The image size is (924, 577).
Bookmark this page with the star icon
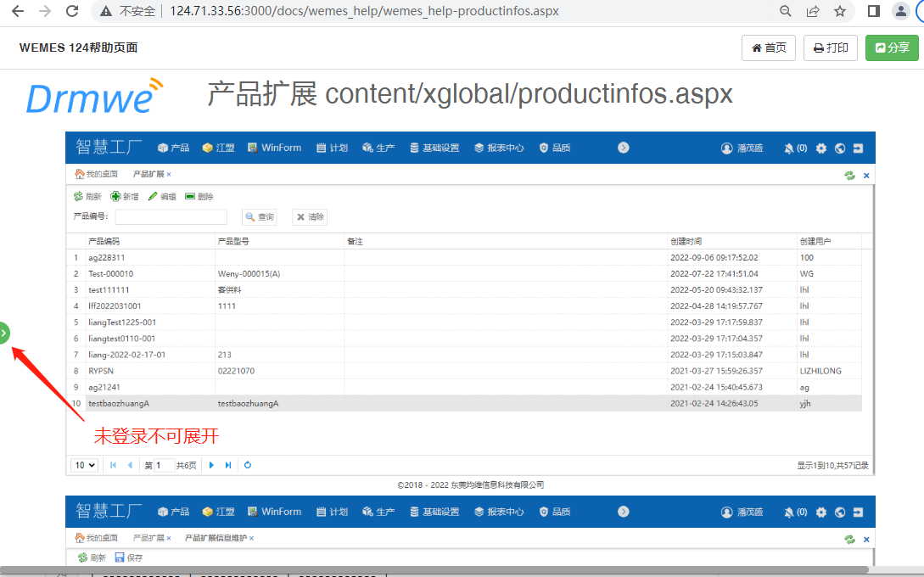pyautogui.click(x=839, y=11)
